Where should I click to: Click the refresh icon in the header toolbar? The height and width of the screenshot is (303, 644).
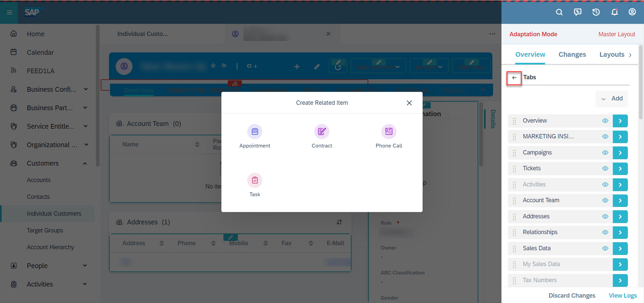click(338, 67)
